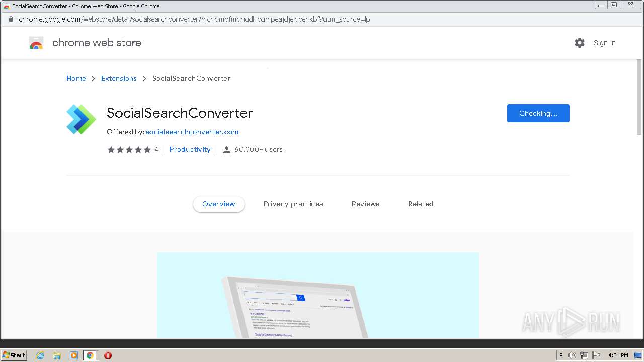Switch to Privacy practices tab
This screenshot has height=362, width=644.
tap(293, 204)
